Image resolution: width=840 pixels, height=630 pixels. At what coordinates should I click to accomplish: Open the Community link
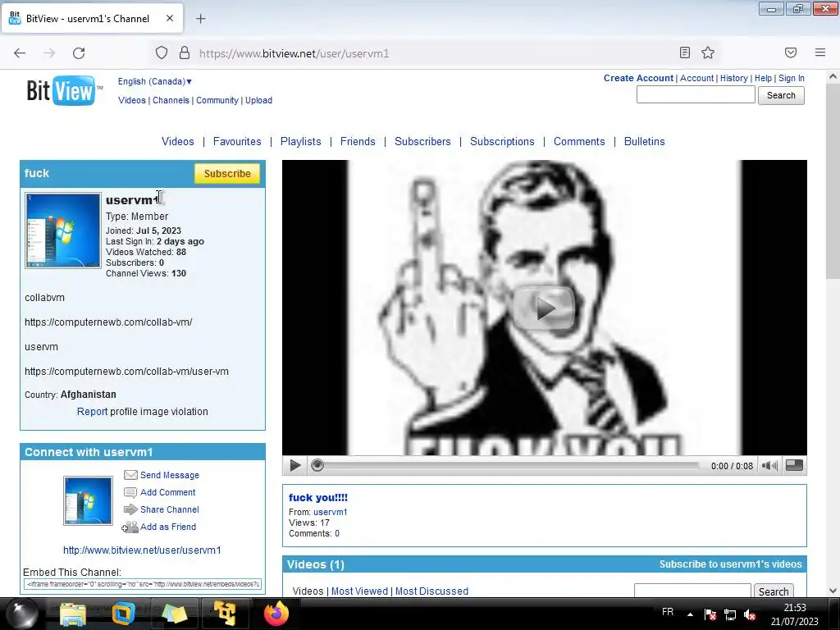click(x=217, y=100)
